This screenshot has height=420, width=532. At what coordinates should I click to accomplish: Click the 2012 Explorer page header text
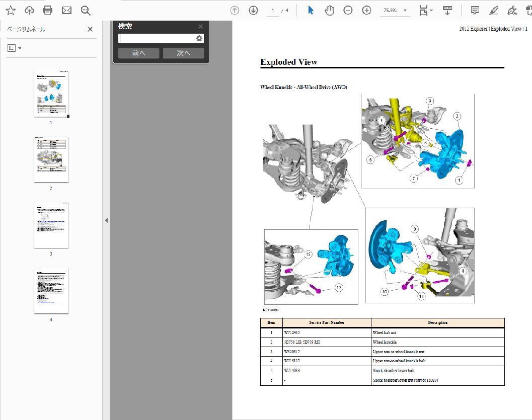(x=493, y=29)
